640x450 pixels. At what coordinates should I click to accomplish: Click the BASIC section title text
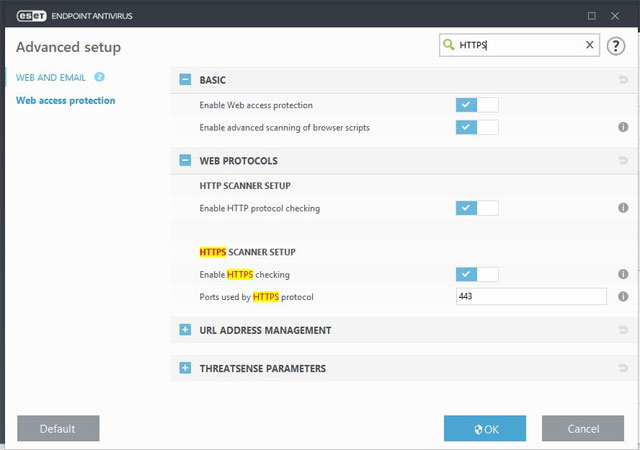pyautogui.click(x=212, y=80)
